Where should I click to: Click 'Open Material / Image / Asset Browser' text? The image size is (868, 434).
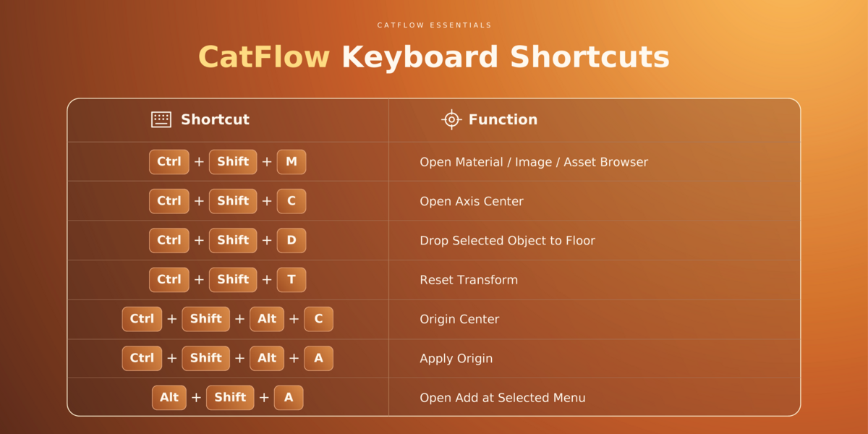(534, 162)
